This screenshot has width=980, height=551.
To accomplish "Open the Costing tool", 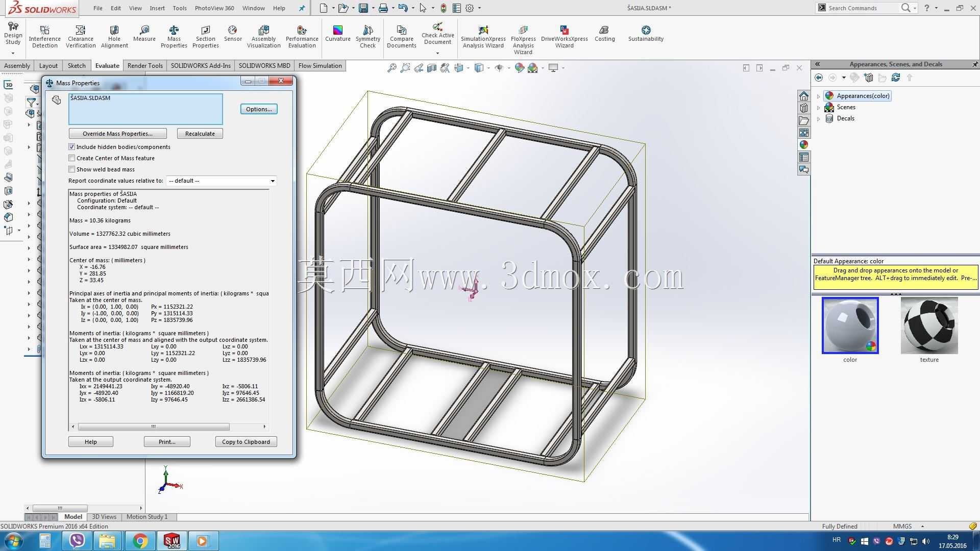I will tap(605, 34).
